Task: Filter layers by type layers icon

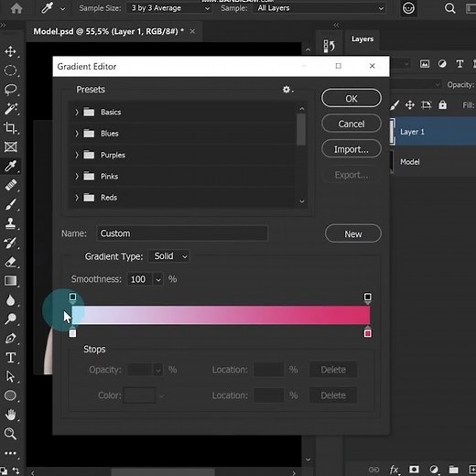Action: 460,64
